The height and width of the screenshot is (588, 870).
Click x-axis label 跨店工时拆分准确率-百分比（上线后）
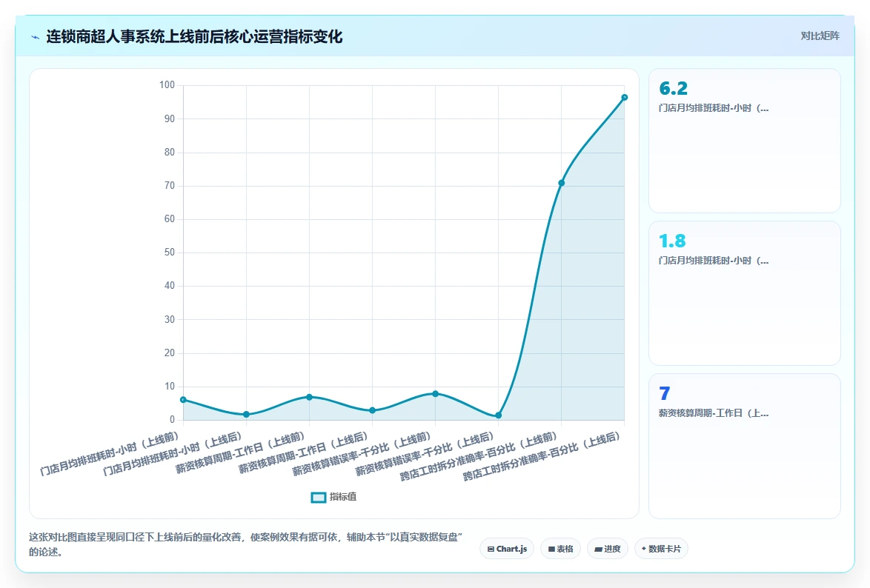coord(542,456)
